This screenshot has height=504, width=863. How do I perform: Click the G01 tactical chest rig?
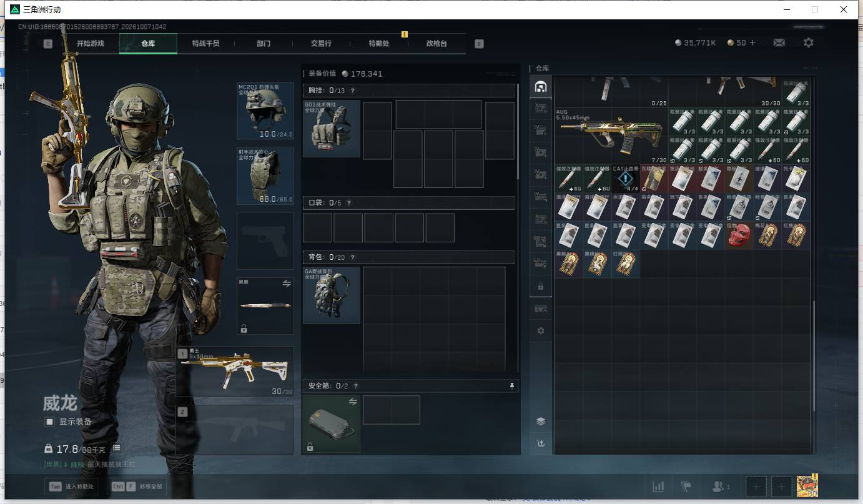pos(332,128)
